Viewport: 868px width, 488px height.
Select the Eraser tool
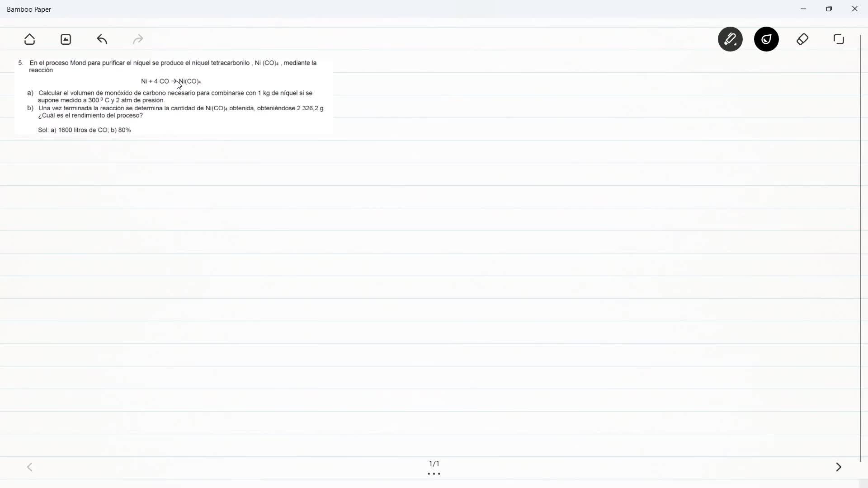802,39
